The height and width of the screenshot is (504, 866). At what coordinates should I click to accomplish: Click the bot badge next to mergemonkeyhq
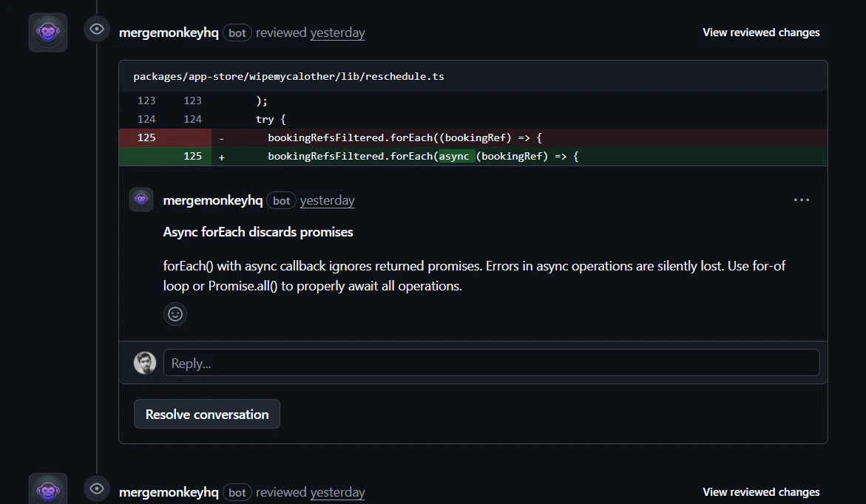point(237,33)
